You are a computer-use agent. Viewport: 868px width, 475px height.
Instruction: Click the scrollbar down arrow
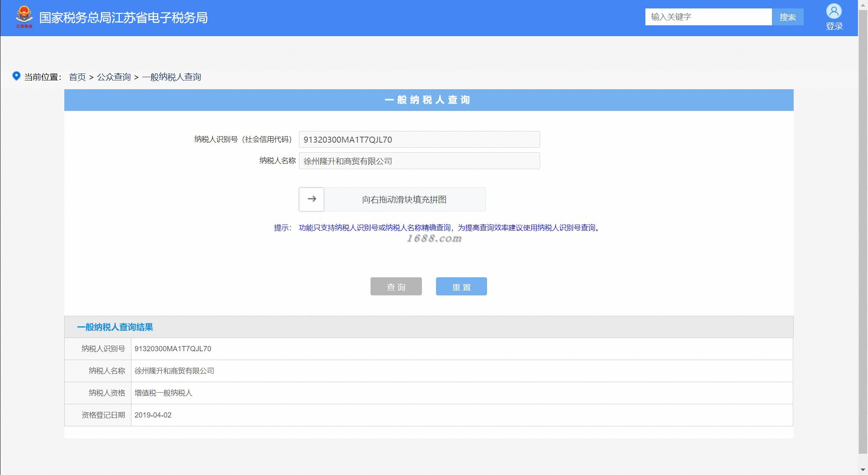coord(863,469)
